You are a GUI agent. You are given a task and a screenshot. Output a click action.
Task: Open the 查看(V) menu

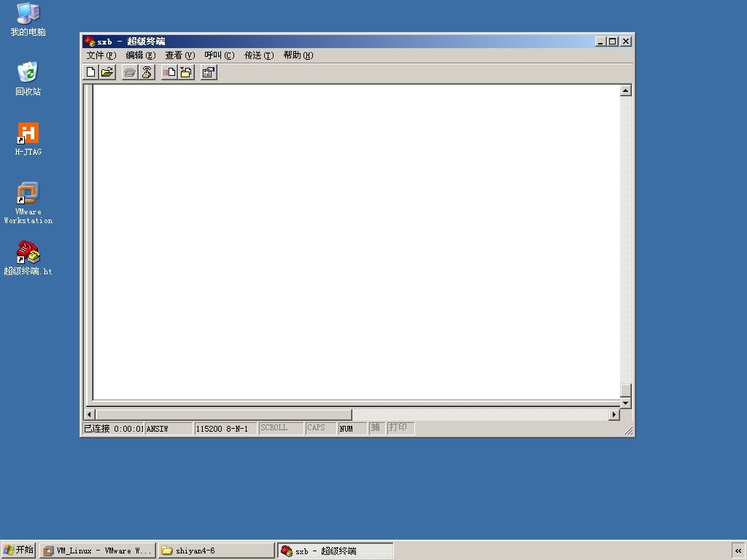(x=180, y=55)
